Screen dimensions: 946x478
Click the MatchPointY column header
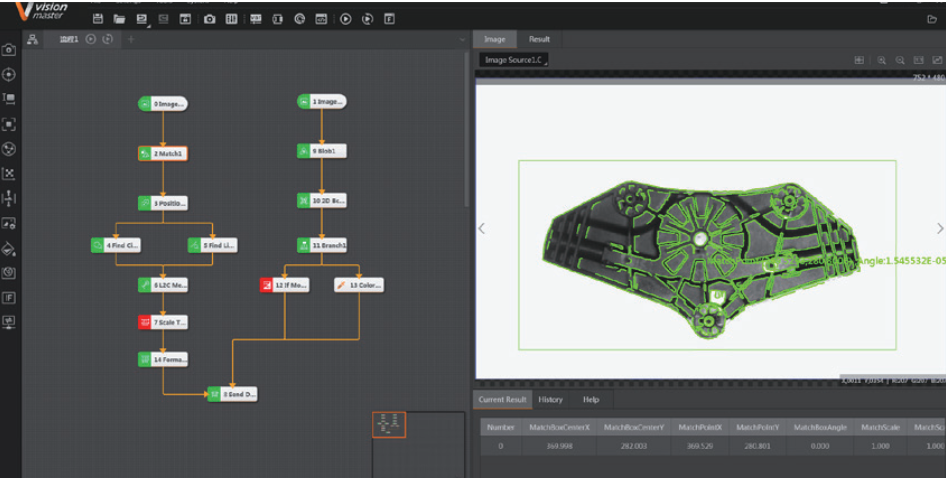point(757,427)
